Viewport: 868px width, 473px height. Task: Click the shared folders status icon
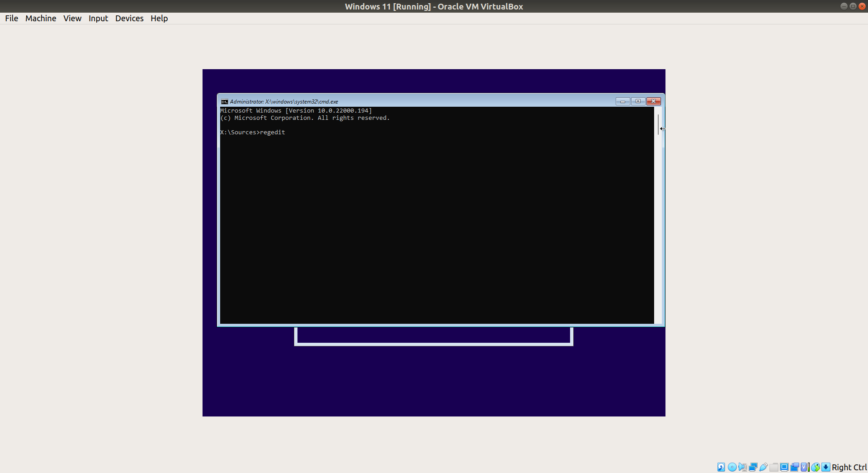pyautogui.click(x=774, y=467)
